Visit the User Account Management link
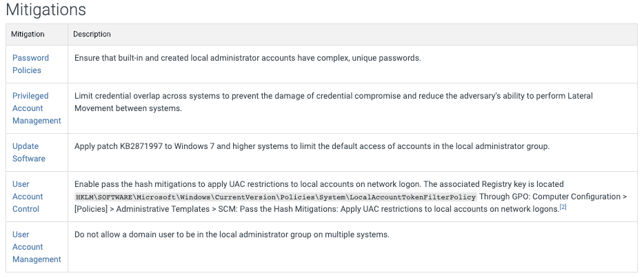Screen dimensions: 644x278 coord(37,247)
